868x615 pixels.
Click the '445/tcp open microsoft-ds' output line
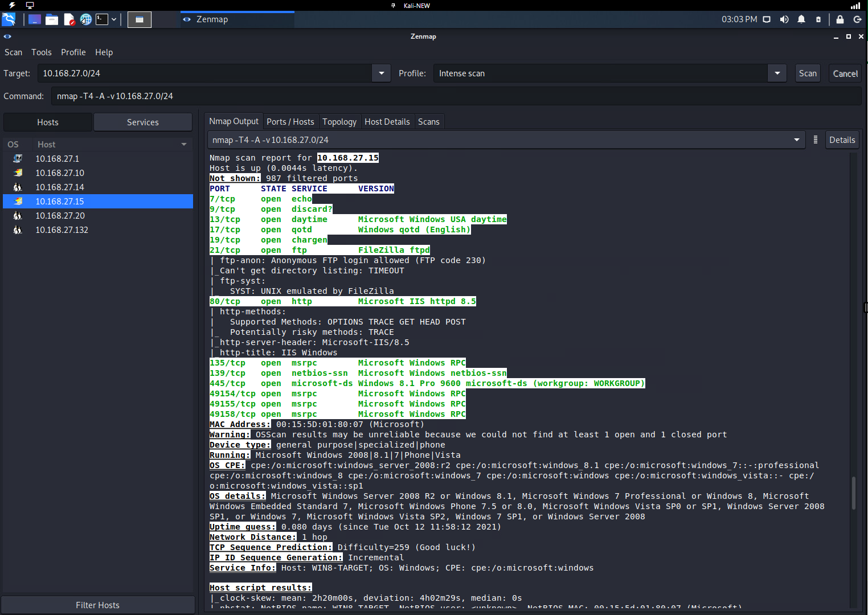427,383
